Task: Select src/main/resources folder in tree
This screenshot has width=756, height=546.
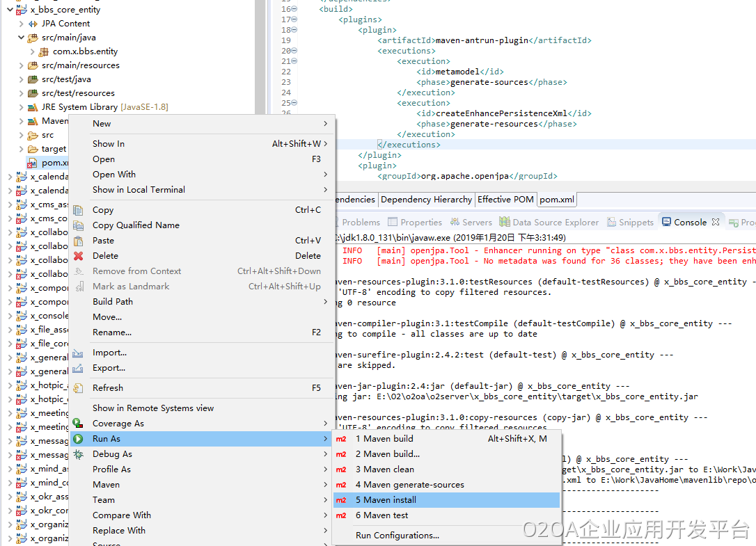Action: tap(80, 65)
